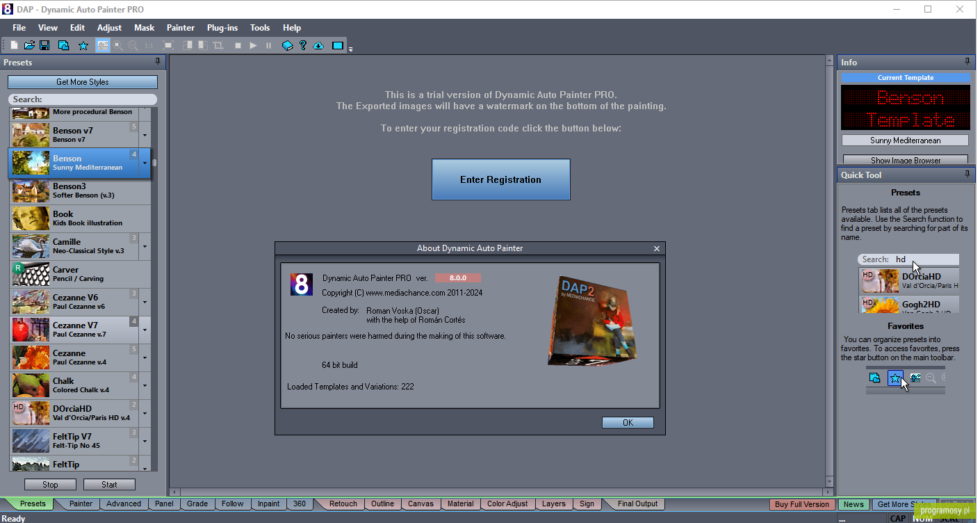
Task: Expand Chalk preset variations arrow
Action: click(x=145, y=385)
